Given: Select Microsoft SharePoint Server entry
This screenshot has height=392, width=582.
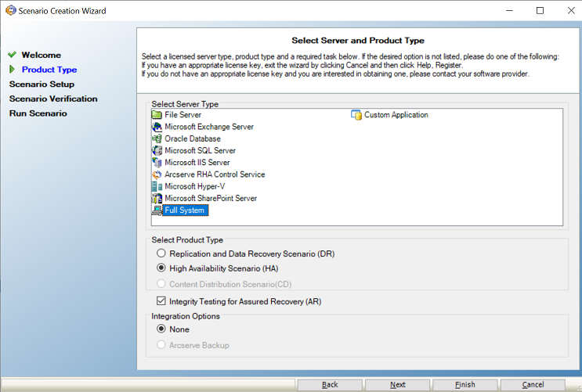Looking at the screenshot, I should tap(211, 198).
